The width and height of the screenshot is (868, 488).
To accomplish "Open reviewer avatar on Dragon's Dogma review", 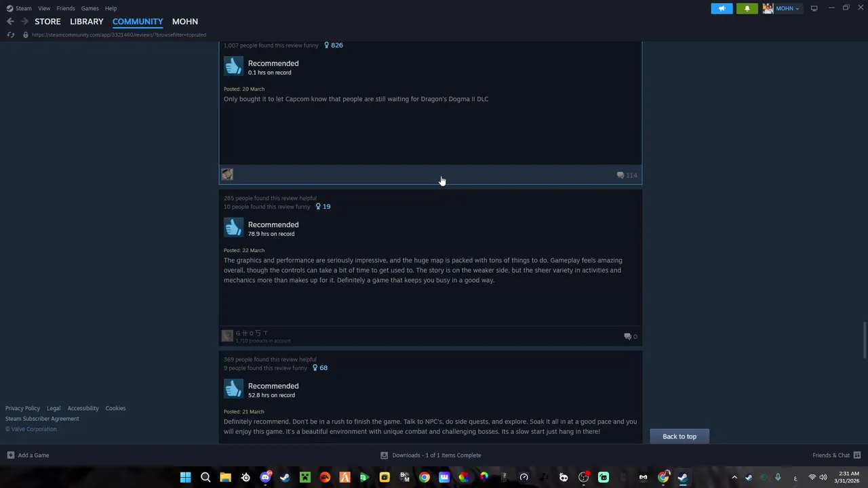I will click(x=227, y=175).
